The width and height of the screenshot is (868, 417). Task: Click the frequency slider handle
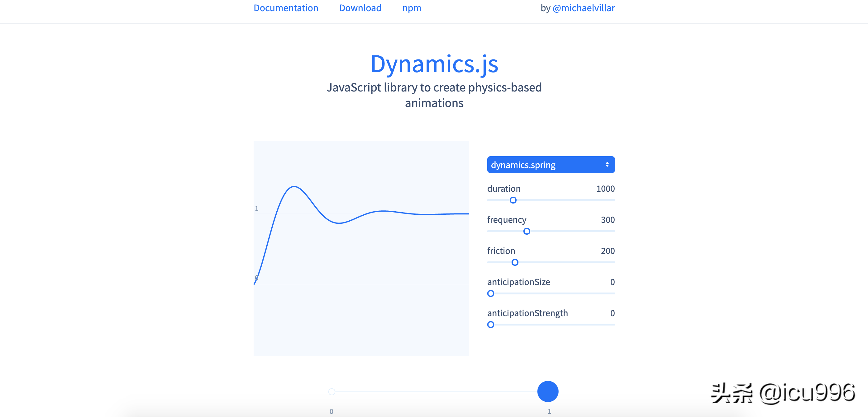[527, 231]
